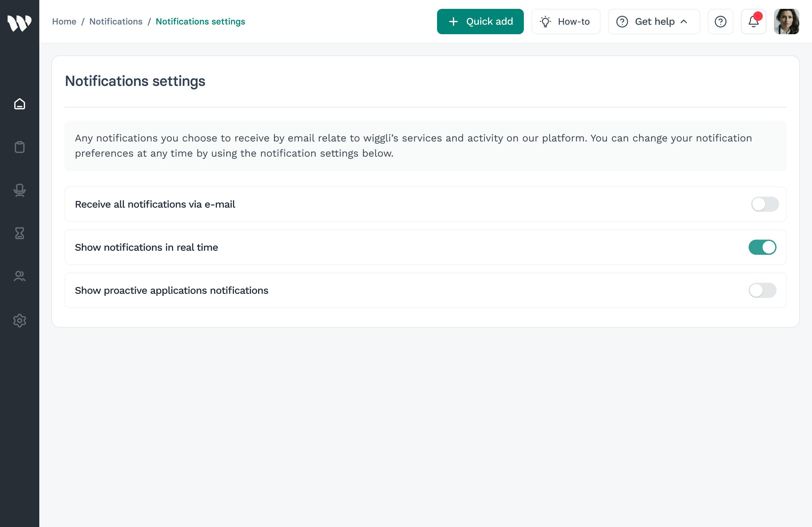812x527 pixels.
Task: Open the hourglass icon in sidebar
Action: pyautogui.click(x=19, y=233)
